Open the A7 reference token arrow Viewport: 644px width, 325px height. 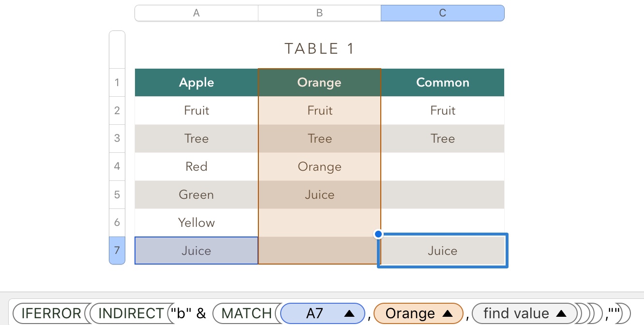[x=349, y=314]
